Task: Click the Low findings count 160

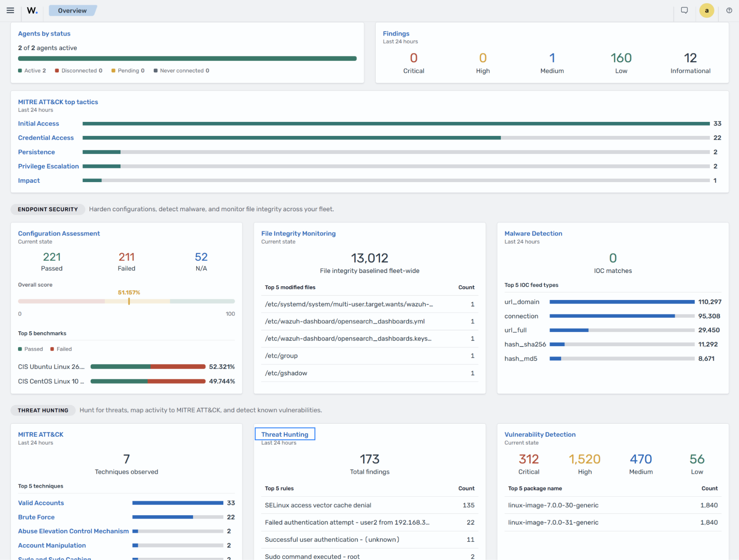Action: (x=621, y=58)
